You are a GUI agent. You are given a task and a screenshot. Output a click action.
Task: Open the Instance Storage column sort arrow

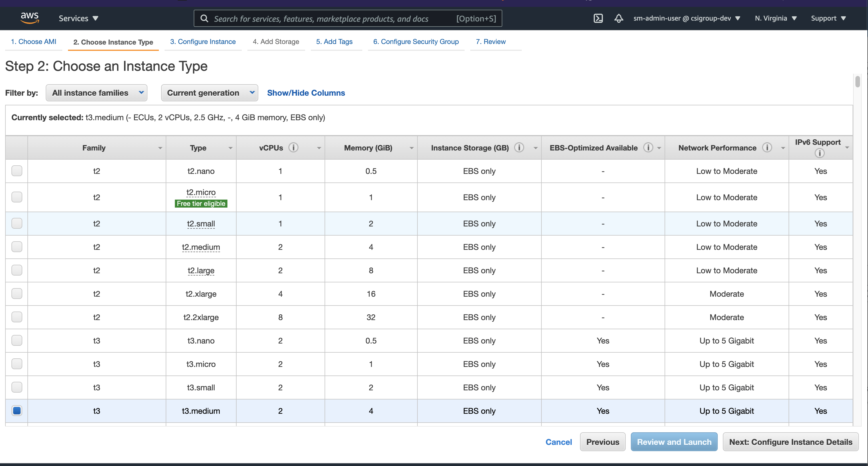(x=535, y=148)
